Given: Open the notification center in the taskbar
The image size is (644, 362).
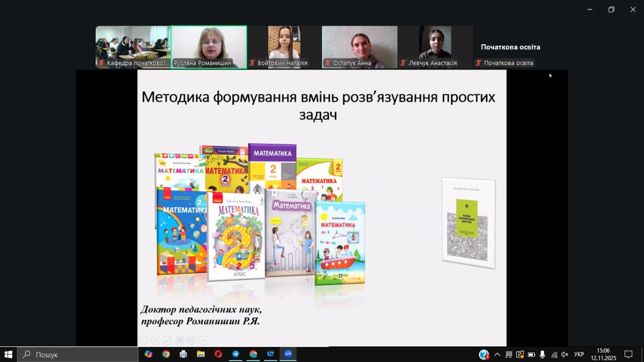Looking at the screenshot, I should coord(628,354).
